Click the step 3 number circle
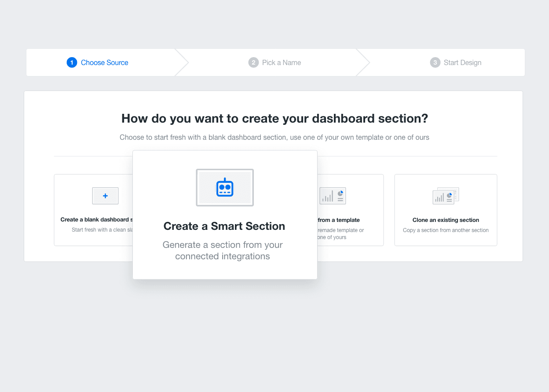The width and height of the screenshot is (549, 392). (x=435, y=62)
